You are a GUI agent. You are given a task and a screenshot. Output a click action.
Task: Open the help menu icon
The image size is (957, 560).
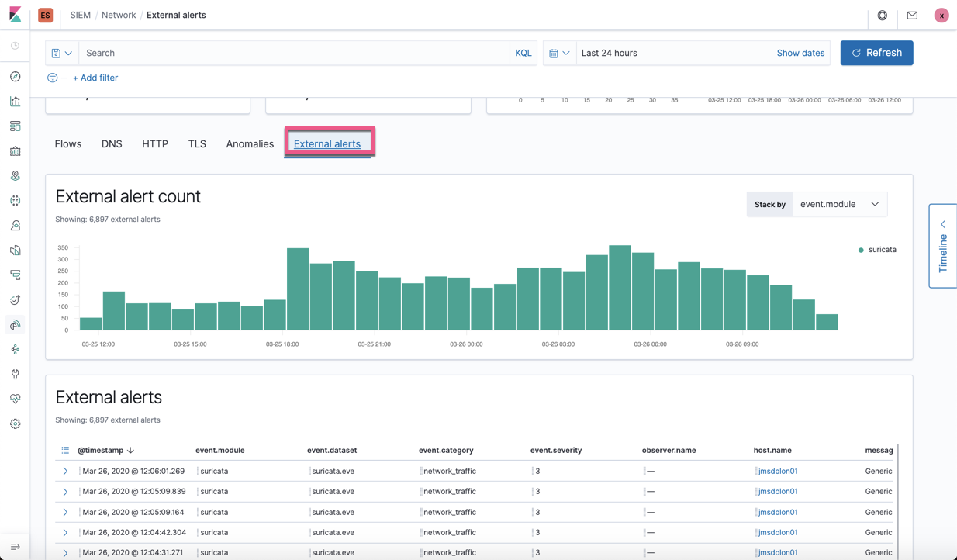click(883, 16)
